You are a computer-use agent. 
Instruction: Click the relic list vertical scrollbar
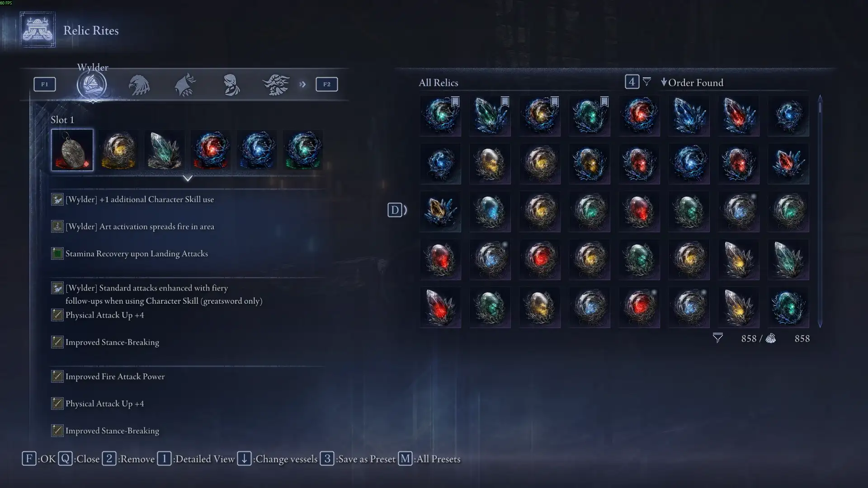[820, 211]
